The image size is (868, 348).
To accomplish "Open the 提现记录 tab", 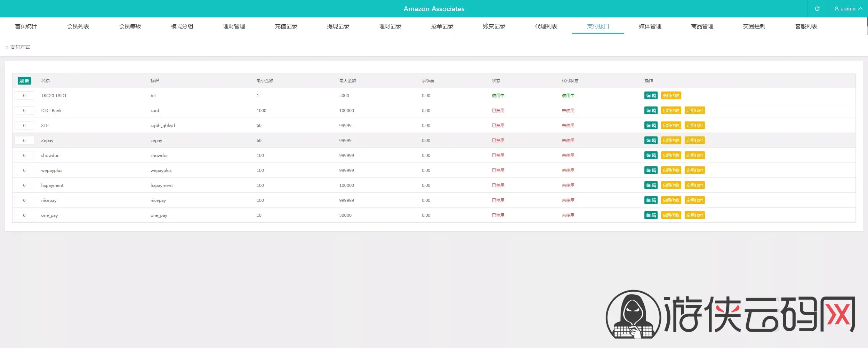I will (x=338, y=26).
